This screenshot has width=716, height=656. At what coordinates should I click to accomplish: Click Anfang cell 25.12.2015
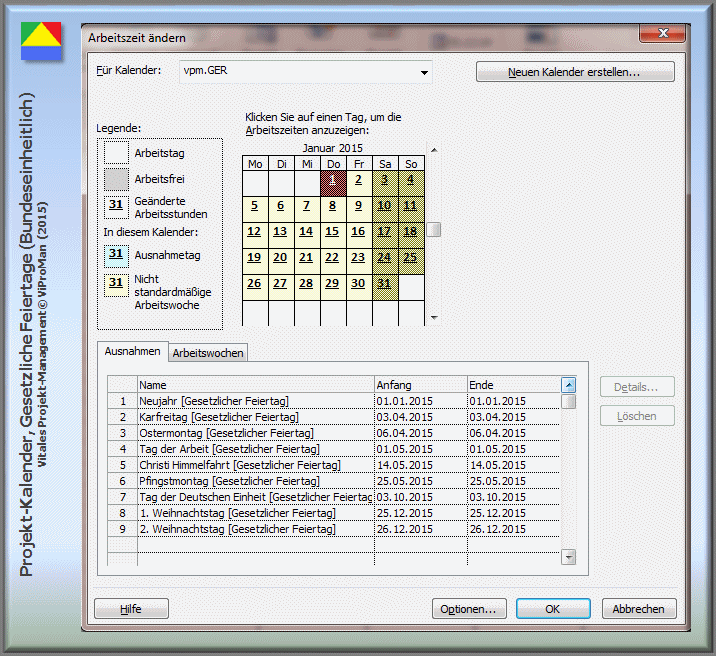pos(421,513)
